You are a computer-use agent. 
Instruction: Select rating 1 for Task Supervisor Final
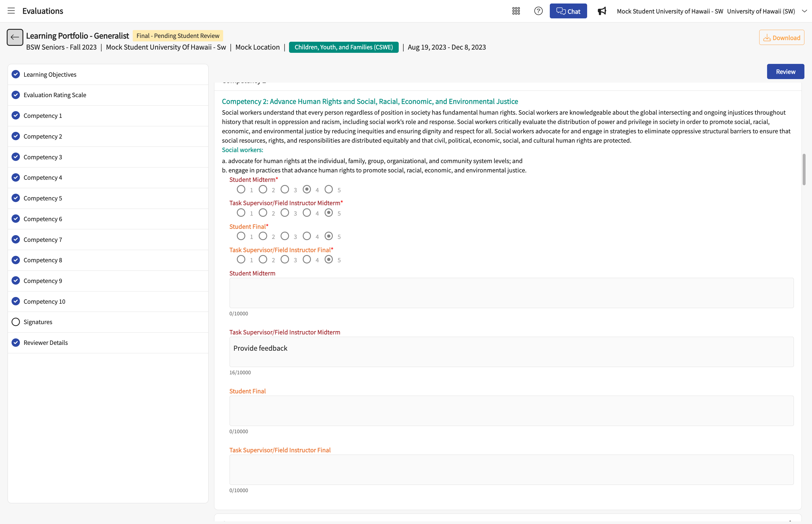click(241, 259)
